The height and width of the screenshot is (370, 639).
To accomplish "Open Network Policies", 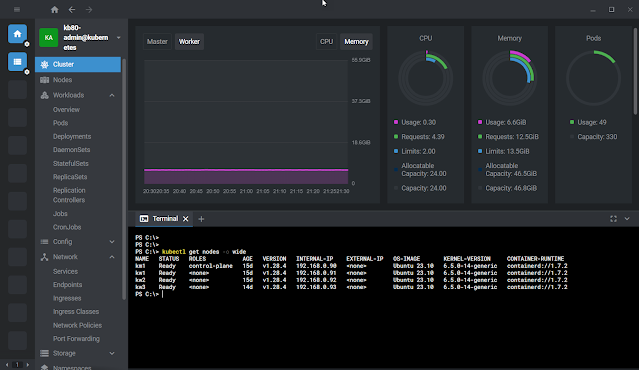I will click(77, 325).
